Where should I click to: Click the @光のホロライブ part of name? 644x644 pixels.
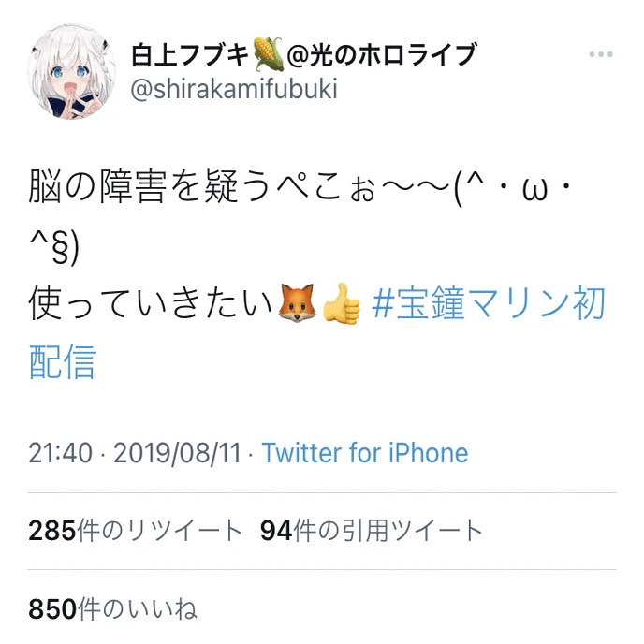point(381,55)
